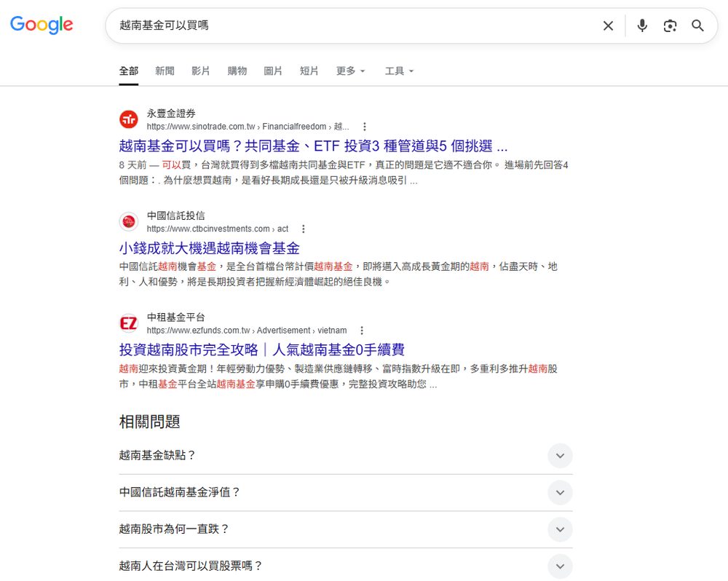Switch to the 短片 tab

tap(309, 71)
